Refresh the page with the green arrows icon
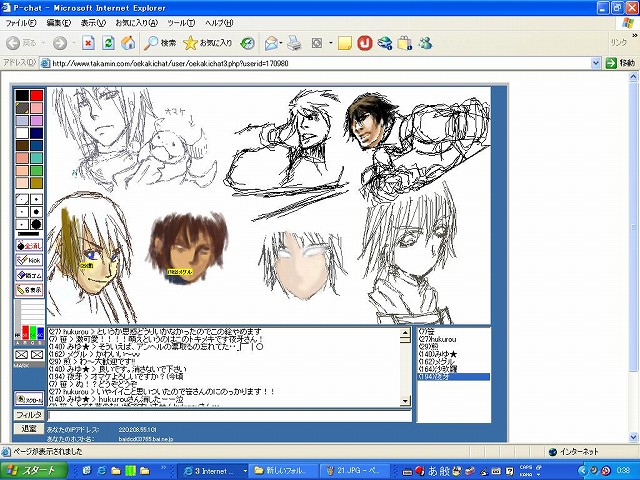 coord(108,43)
